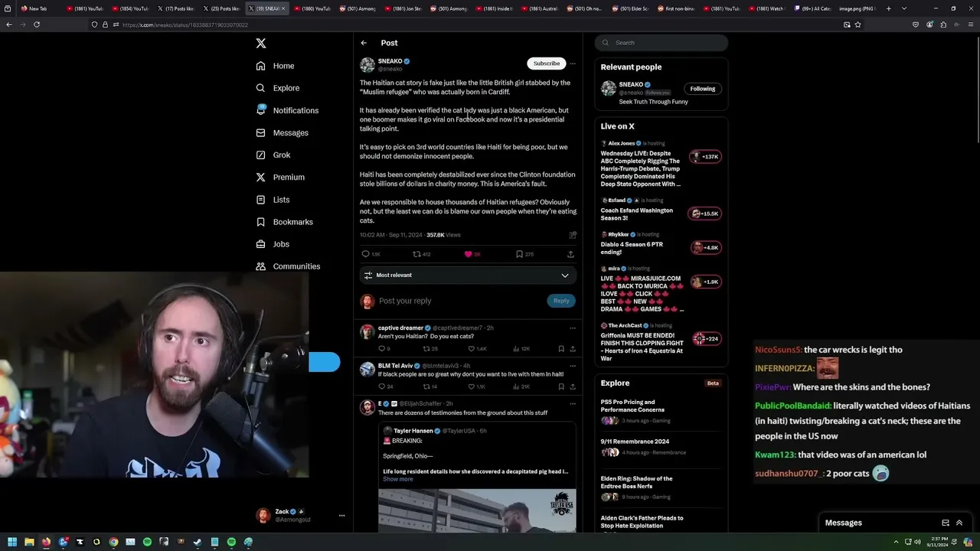Open the Explore page
Image resolution: width=980 pixels, height=551 pixels.
(x=277, y=88)
